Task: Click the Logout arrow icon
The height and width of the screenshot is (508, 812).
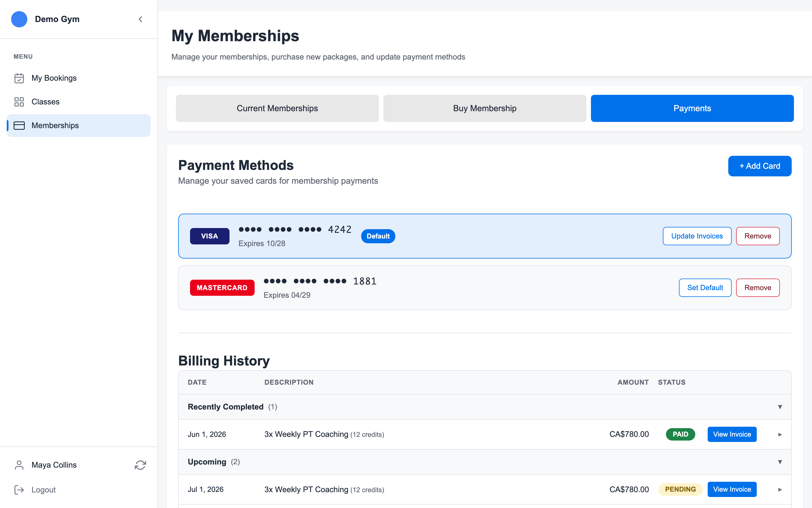Action: click(19, 490)
